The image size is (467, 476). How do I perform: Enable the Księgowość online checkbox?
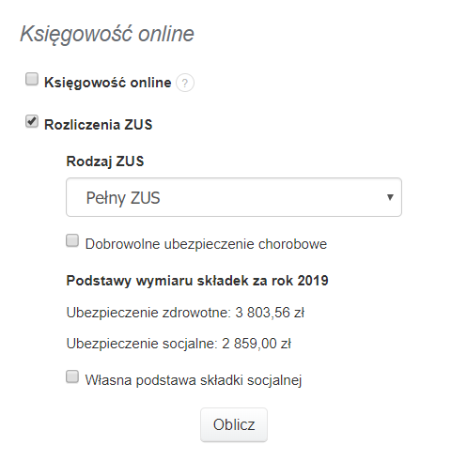(32, 79)
